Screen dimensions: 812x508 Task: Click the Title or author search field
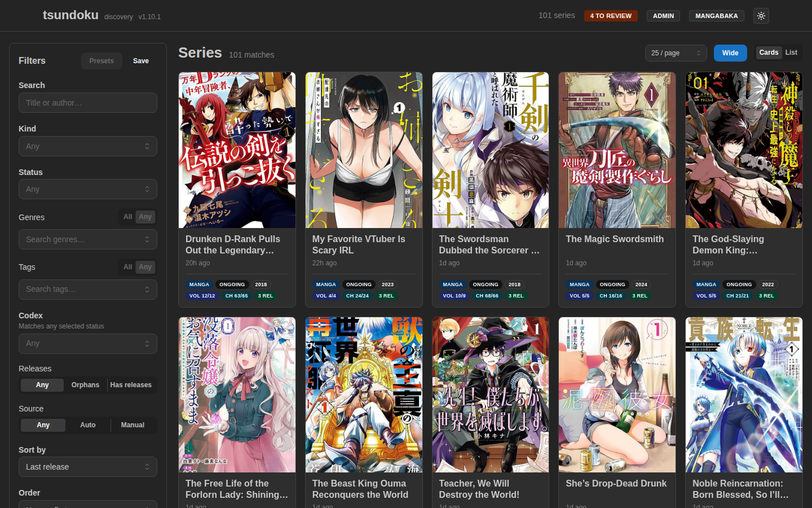[88, 103]
